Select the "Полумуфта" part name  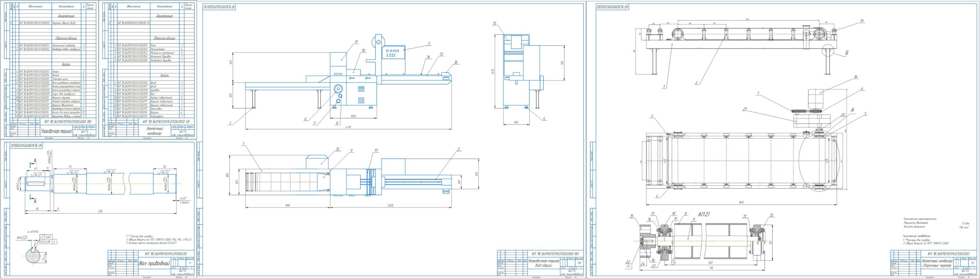(157, 116)
